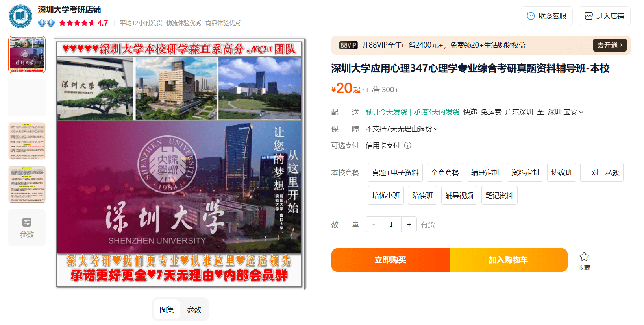Select package option 陪读班
This screenshot has height=325, width=644.
pos(422,195)
